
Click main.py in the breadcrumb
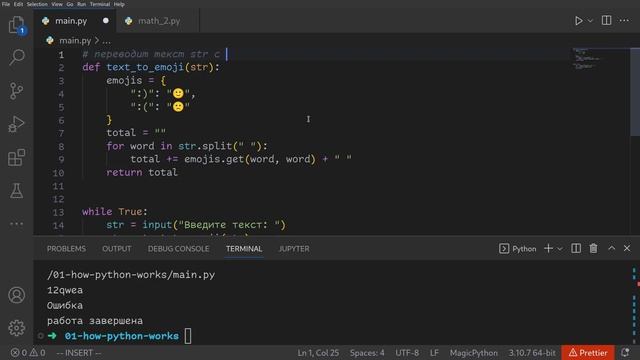75,40
